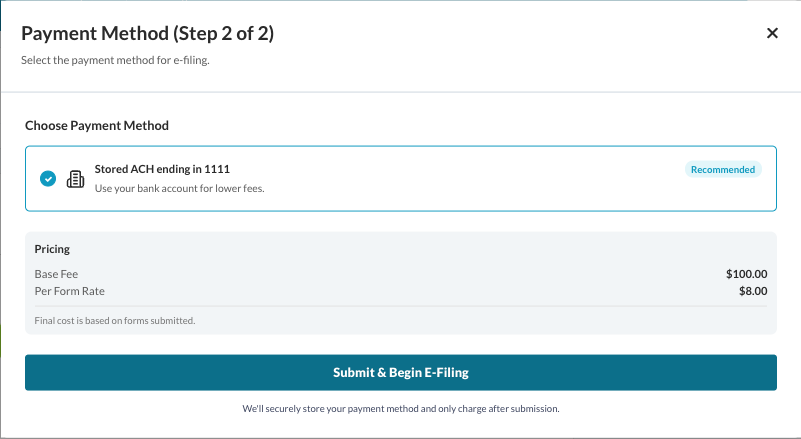Click the Recommended badge

pyautogui.click(x=723, y=170)
